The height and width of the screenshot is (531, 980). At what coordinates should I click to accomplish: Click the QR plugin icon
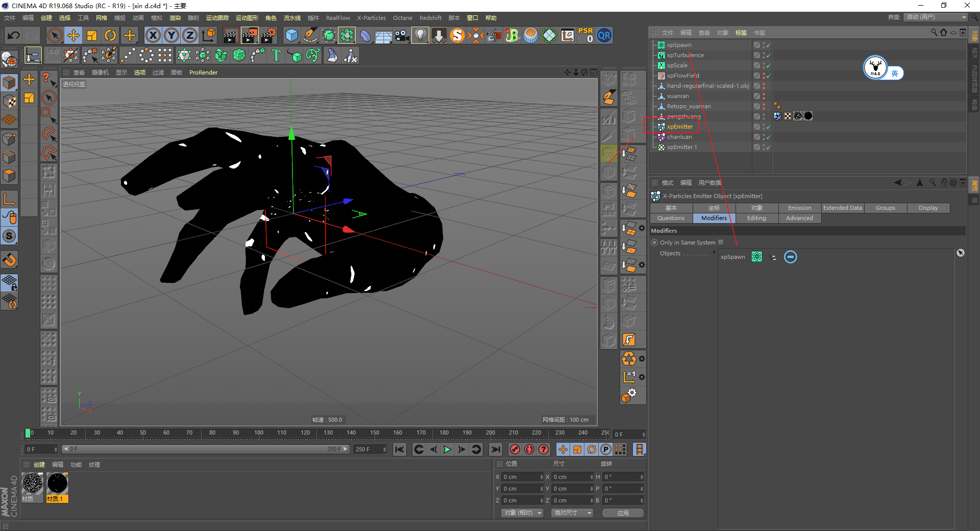click(x=604, y=35)
